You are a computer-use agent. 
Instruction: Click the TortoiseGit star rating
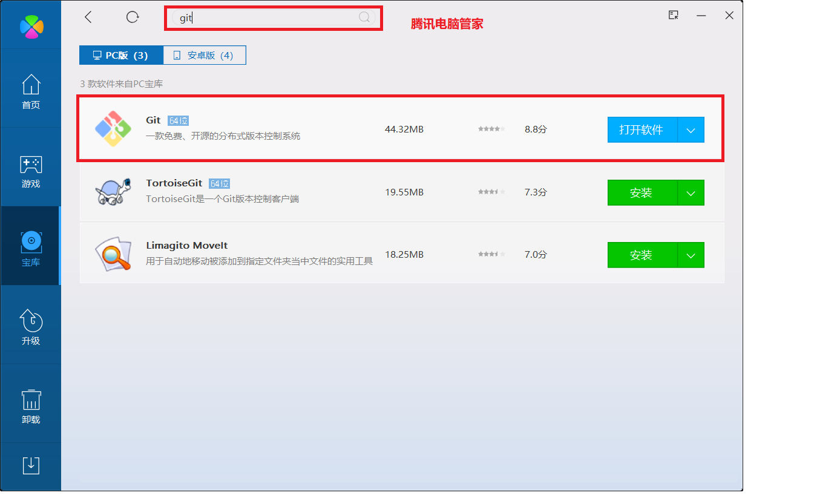click(491, 192)
